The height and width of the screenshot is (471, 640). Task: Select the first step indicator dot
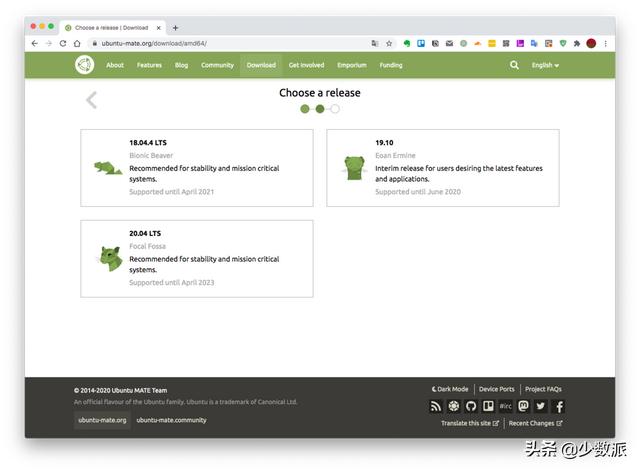click(x=304, y=109)
